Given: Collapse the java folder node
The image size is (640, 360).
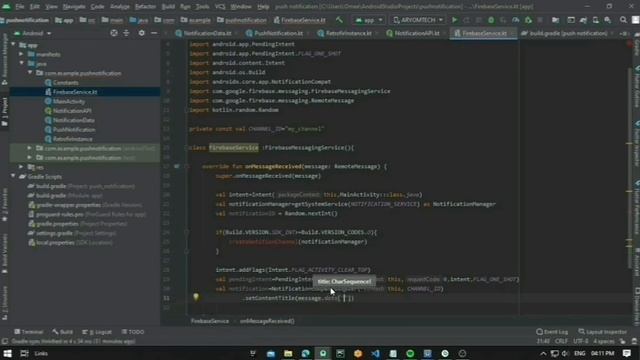Looking at the screenshot, I should tap(22, 64).
